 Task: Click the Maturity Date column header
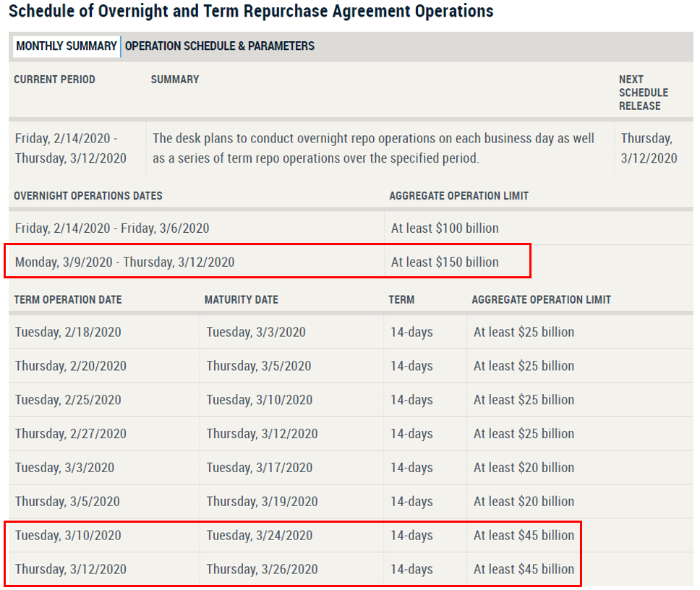click(x=241, y=299)
